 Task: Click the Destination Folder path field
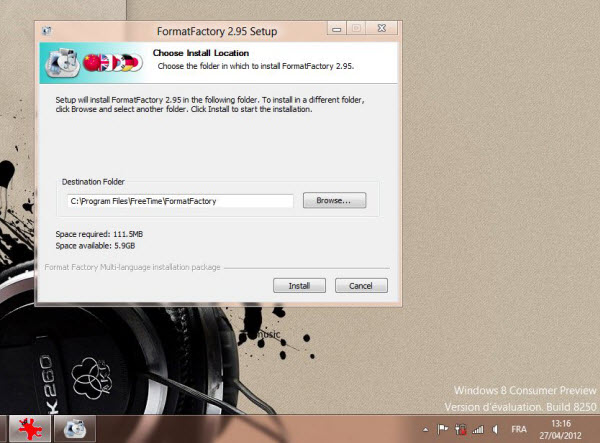tap(180, 201)
